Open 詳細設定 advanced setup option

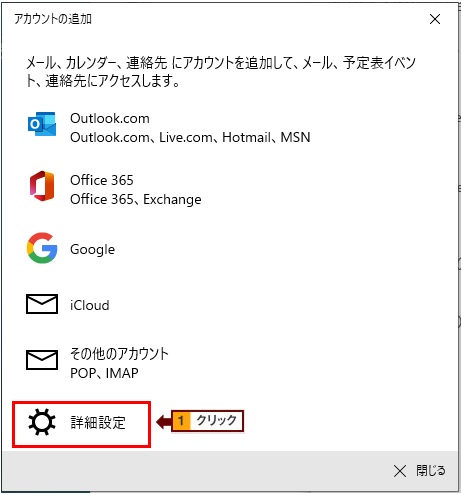pos(81,424)
